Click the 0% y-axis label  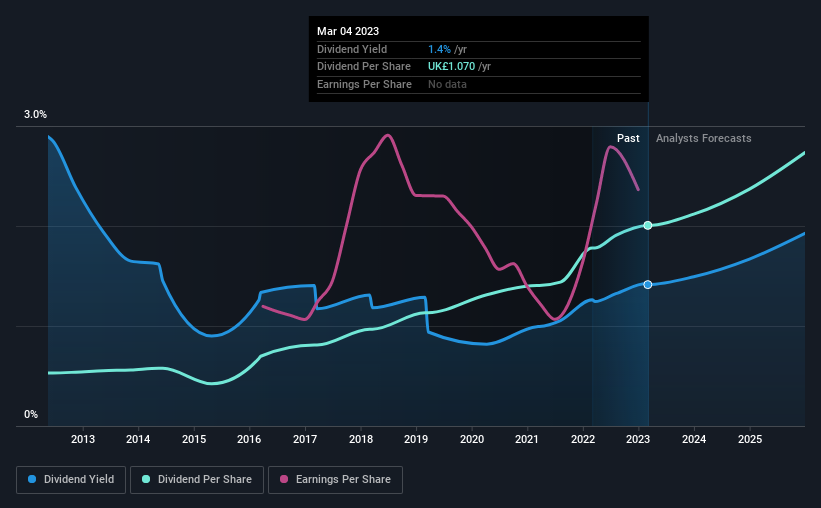pos(31,414)
